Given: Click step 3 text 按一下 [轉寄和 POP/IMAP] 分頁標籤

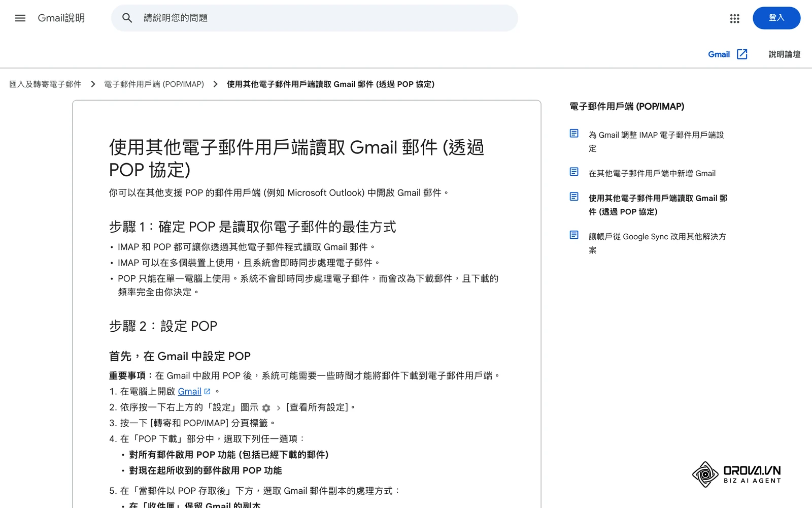Looking at the screenshot, I should [x=197, y=423].
